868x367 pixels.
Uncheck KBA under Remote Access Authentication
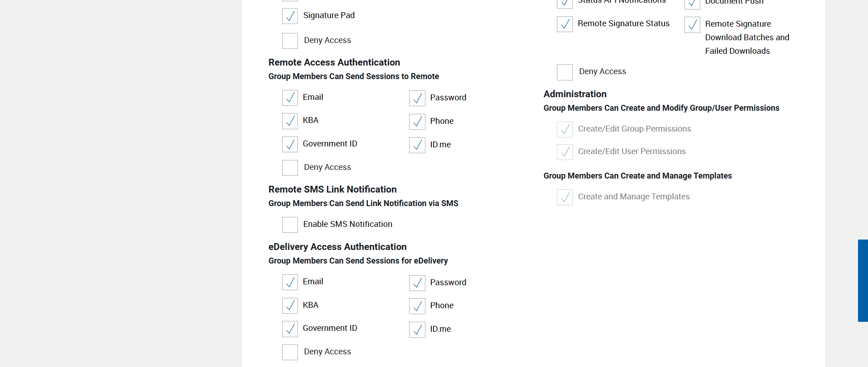[x=290, y=121]
